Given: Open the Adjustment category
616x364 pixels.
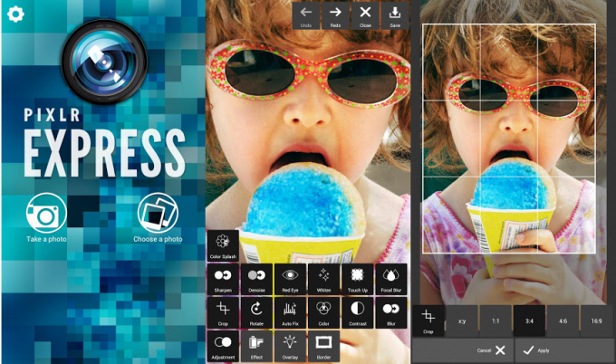Looking at the screenshot, I should [223, 346].
